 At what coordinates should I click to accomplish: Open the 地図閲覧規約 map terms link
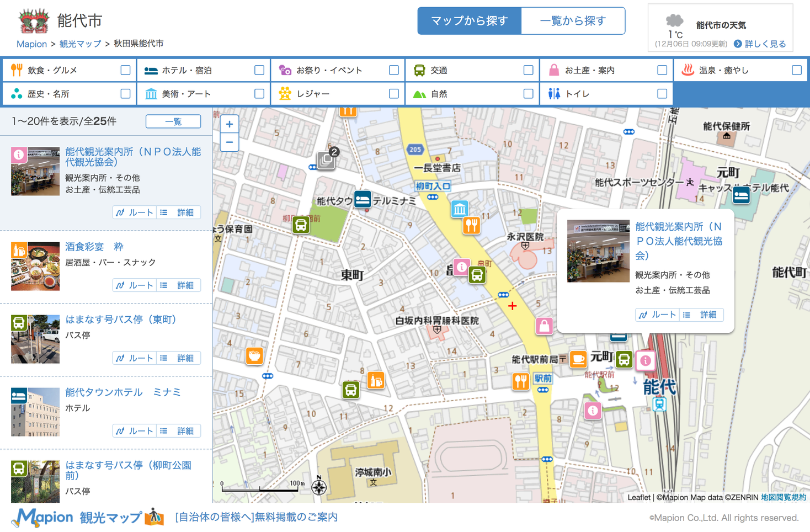(x=784, y=497)
